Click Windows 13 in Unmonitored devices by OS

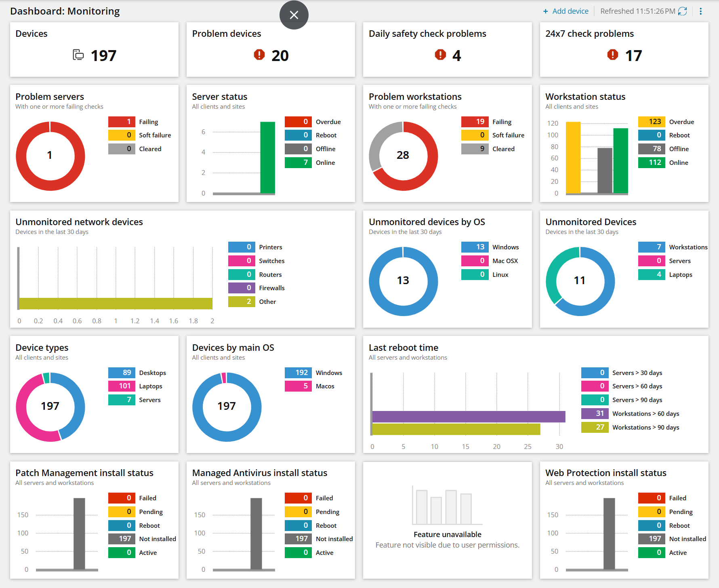490,247
